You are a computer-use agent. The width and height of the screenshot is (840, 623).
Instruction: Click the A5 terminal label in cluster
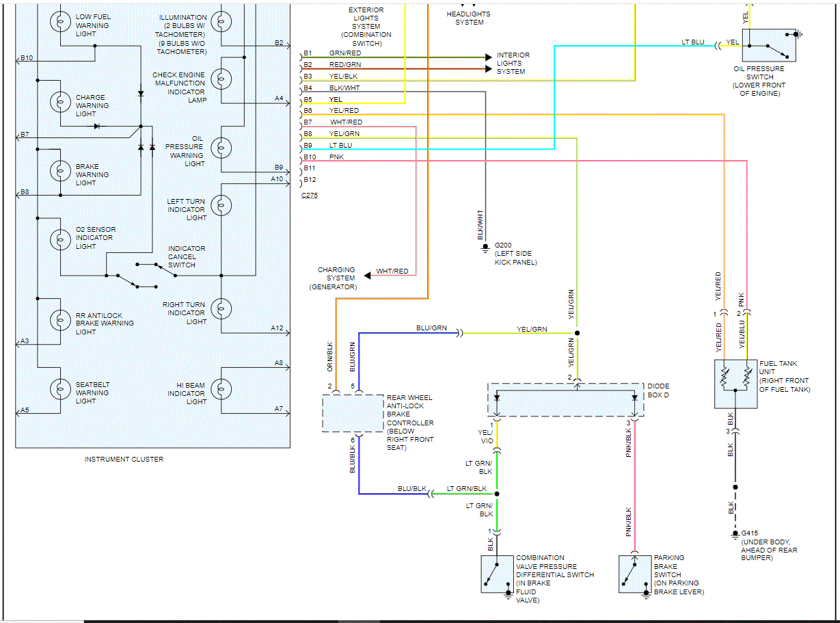point(25,410)
